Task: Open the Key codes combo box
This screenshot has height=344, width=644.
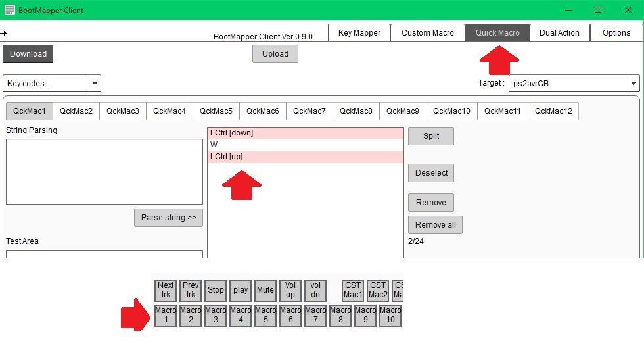Action: [52, 84]
